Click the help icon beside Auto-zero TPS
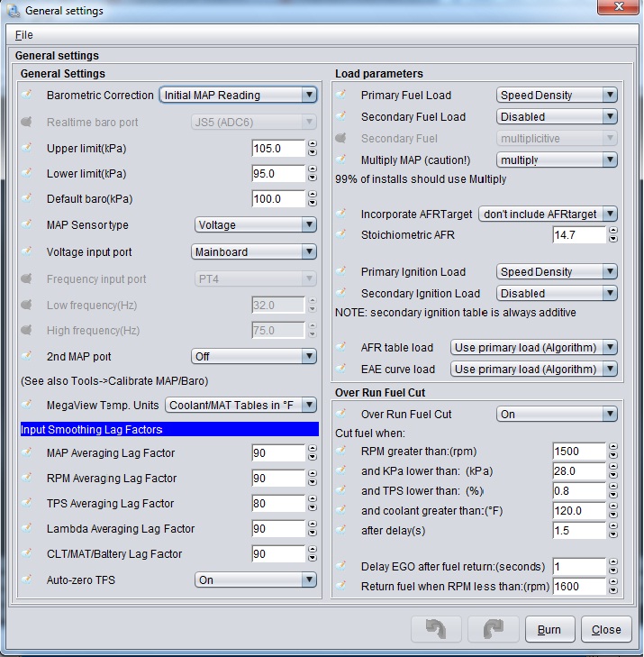Viewport: 644px width, 657px height. click(27, 579)
